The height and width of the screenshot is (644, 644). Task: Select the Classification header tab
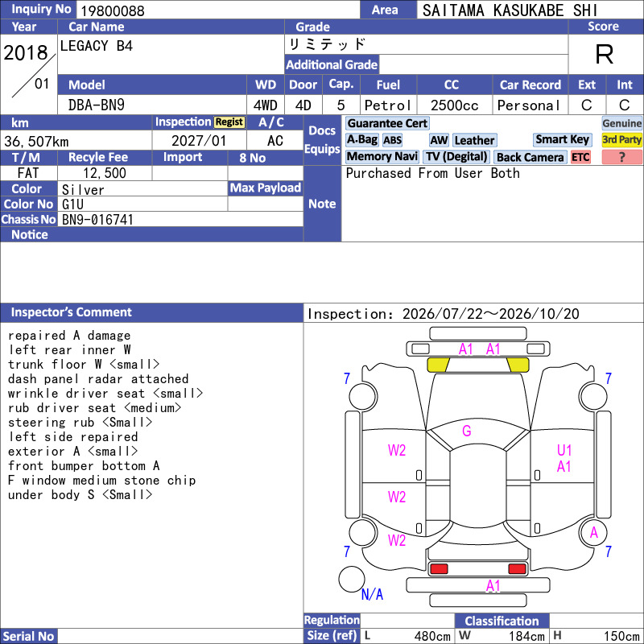(502, 621)
